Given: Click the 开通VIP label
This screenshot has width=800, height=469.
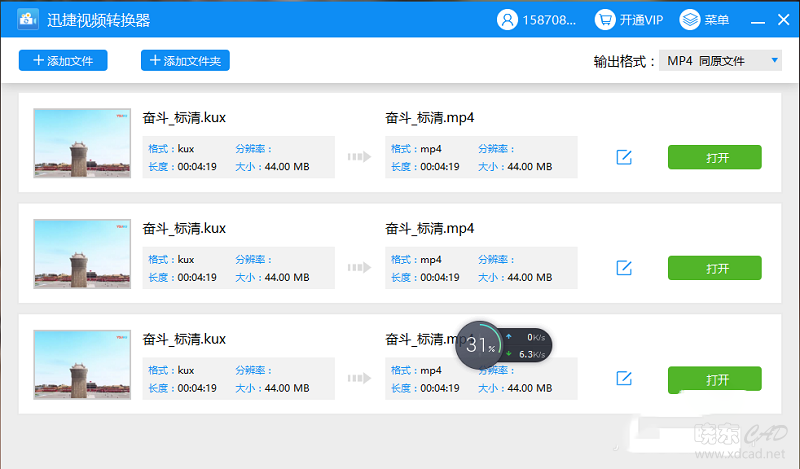Looking at the screenshot, I should [641, 20].
